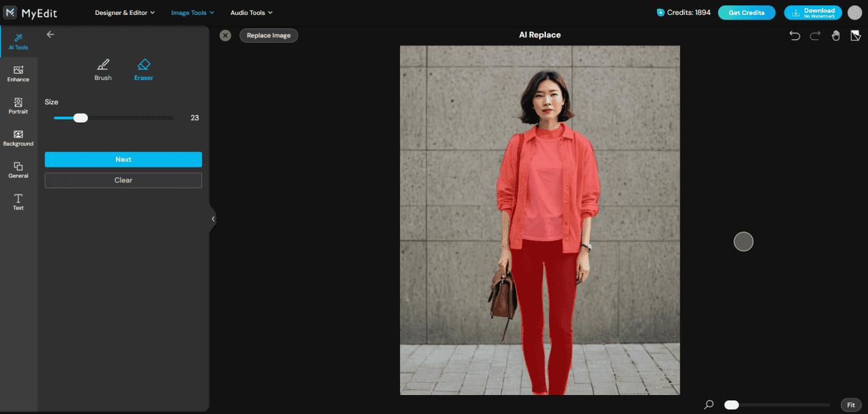Open the General tools section
The image size is (868, 414).
click(18, 169)
